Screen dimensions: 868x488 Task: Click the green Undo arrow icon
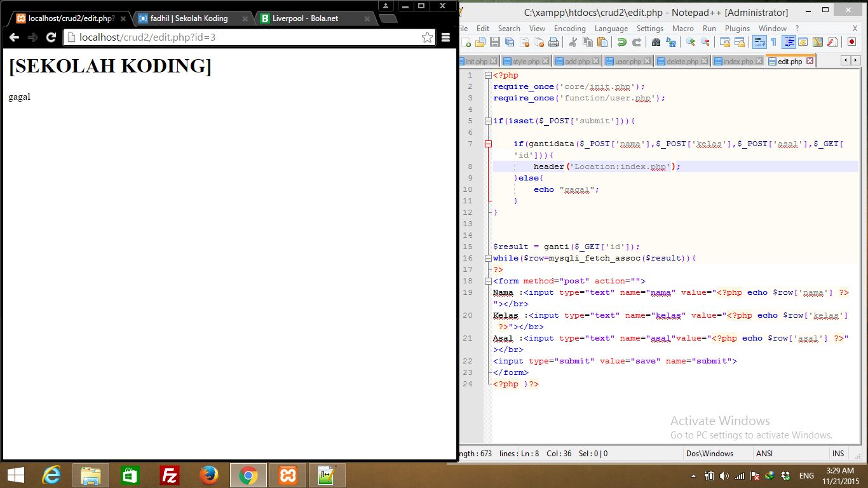click(621, 42)
